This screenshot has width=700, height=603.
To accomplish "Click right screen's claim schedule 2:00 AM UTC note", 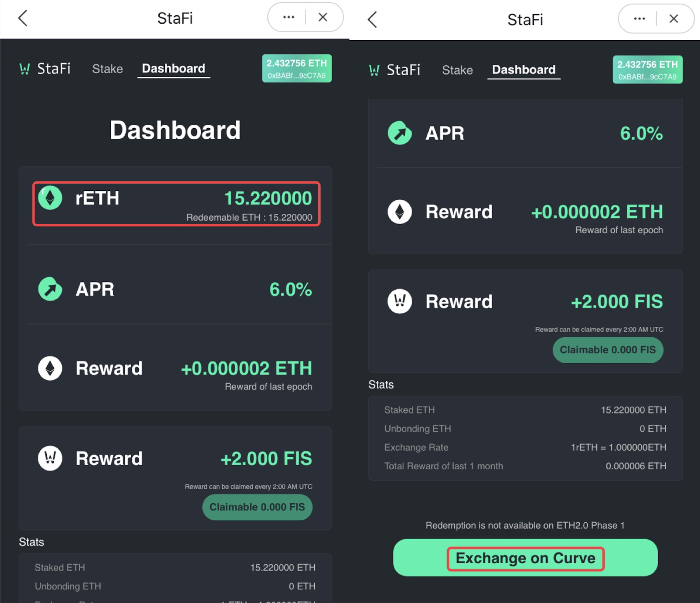I will tap(599, 330).
